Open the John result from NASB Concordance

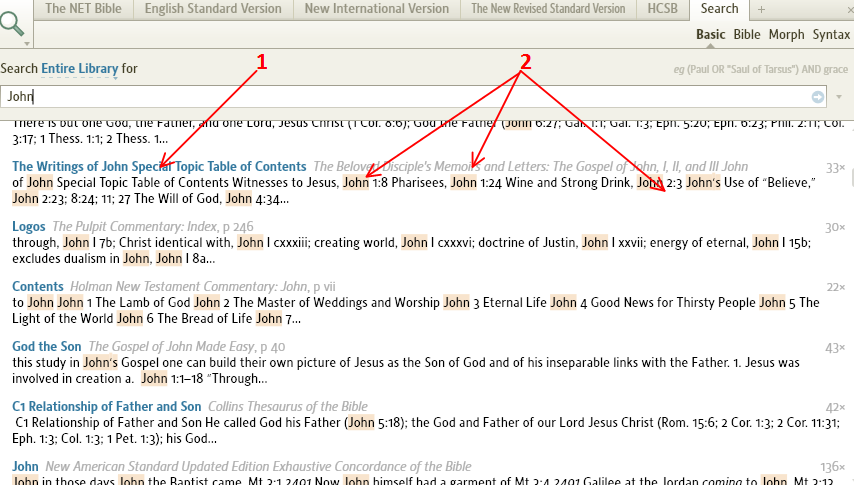[25, 466]
